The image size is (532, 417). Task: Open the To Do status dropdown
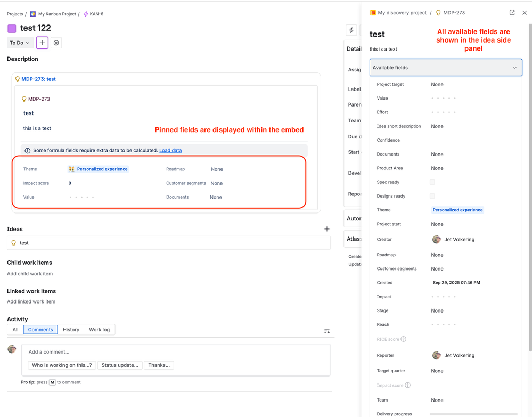point(20,43)
